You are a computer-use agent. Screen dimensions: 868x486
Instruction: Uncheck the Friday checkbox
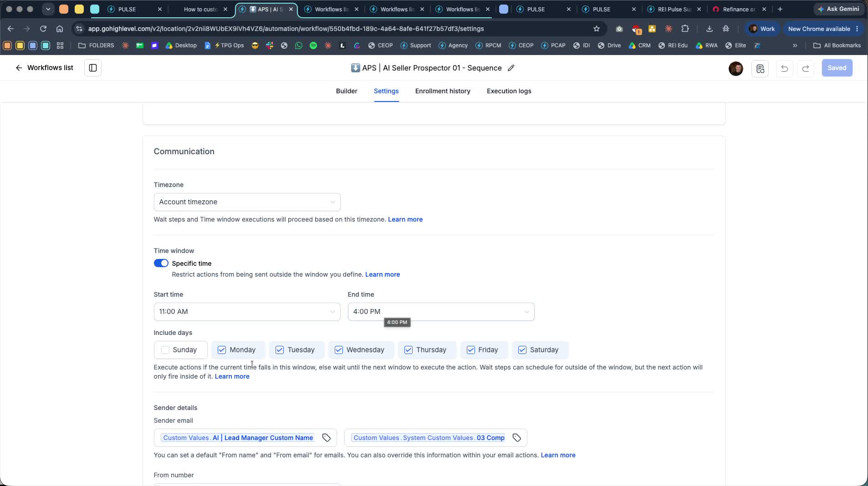(471, 350)
